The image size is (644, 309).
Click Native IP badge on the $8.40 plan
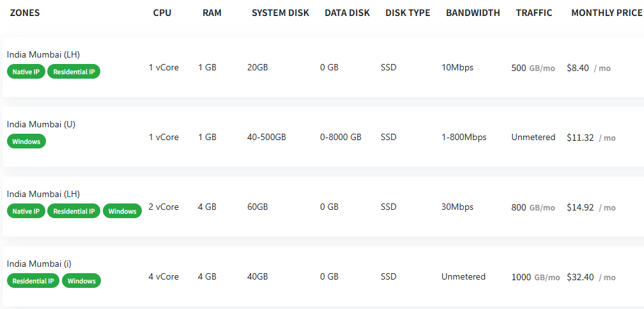click(26, 72)
